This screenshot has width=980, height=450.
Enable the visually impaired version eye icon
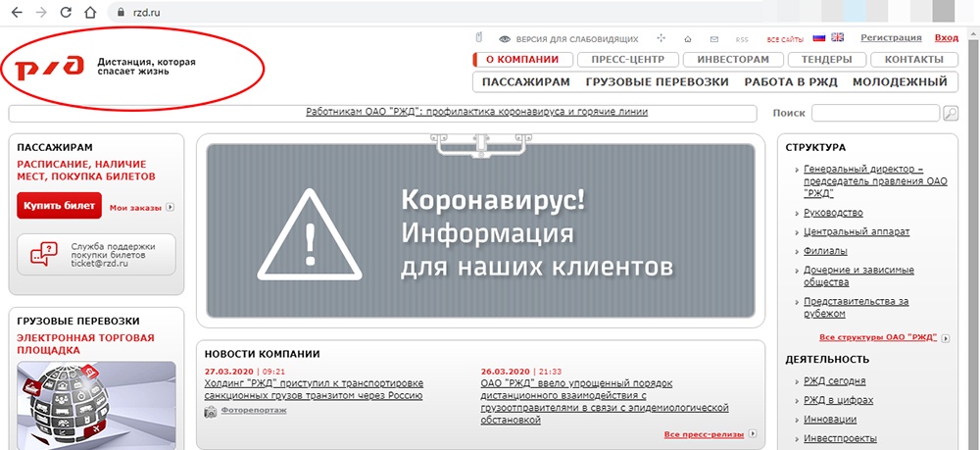tap(505, 39)
